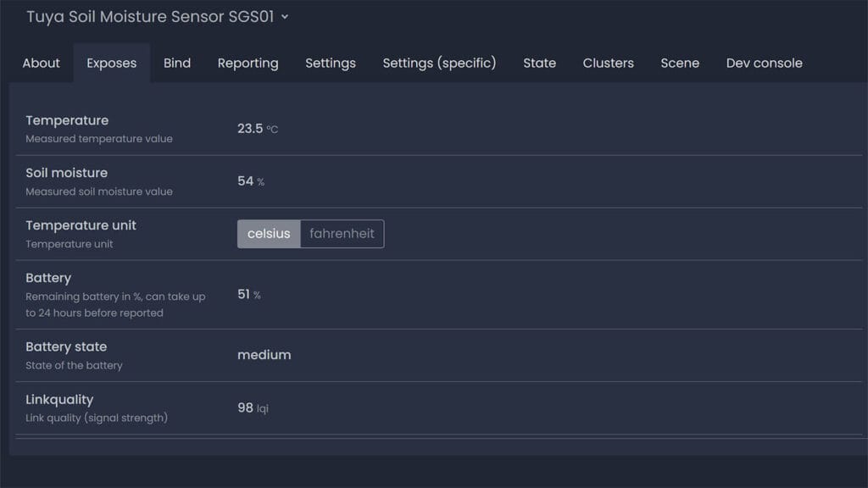868x488 pixels.
Task: Click the 'Remaining battery in %' description
Action: pyautogui.click(x=115, y=304)
